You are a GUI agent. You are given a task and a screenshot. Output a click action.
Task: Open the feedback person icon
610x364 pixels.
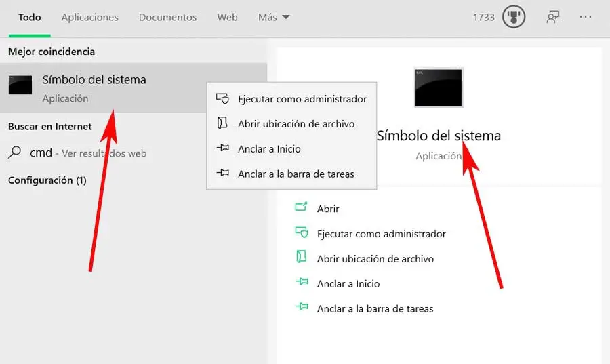553,17
